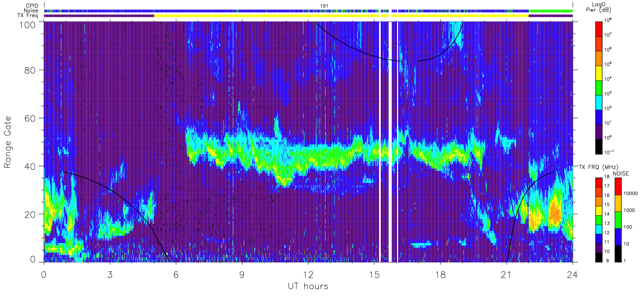
Task: Click the 9 tick label on the UT axis
Action: pyautogui.click(x=242, y=274)
